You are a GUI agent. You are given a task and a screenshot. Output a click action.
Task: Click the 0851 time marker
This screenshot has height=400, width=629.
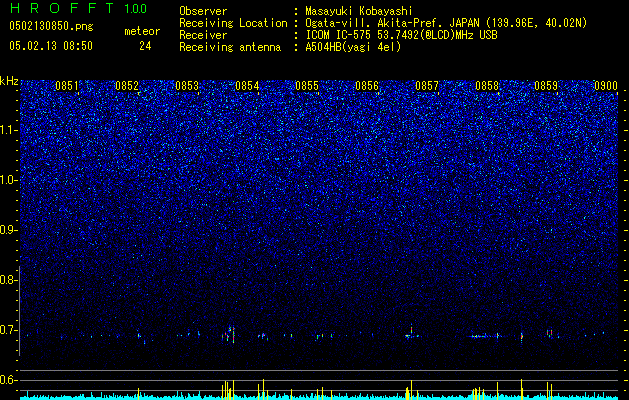(67, 86)
